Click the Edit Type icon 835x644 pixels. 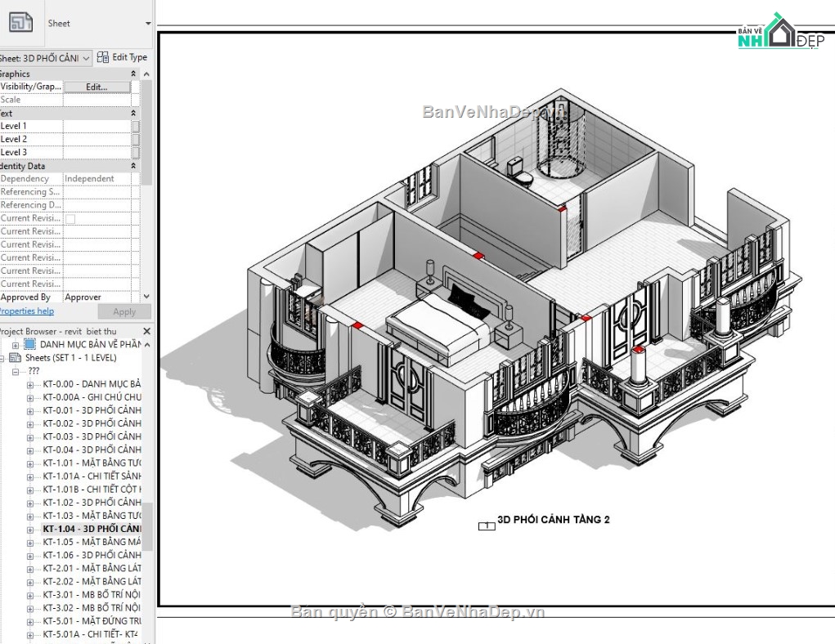tap(103, 57)
